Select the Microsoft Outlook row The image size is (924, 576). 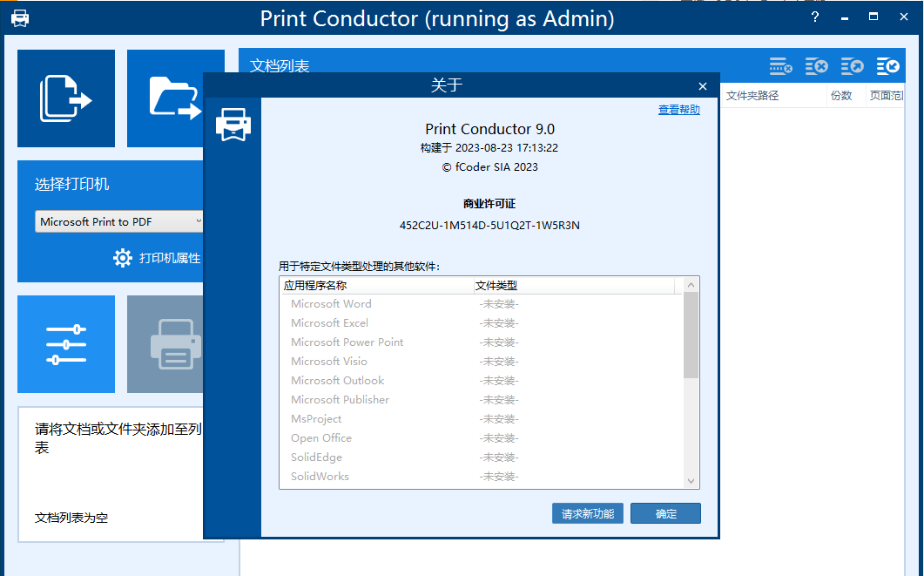pyautogui.click(x=482, y=380)
